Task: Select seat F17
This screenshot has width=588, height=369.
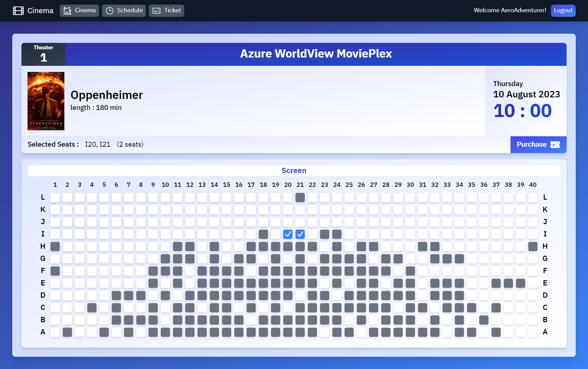Action: click(251, 271)
